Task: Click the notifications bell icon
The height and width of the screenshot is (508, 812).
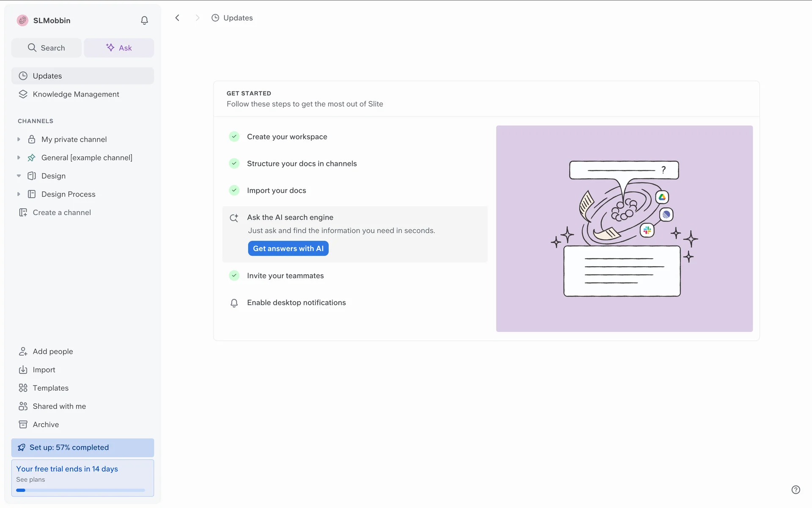Action: [144, 20]
